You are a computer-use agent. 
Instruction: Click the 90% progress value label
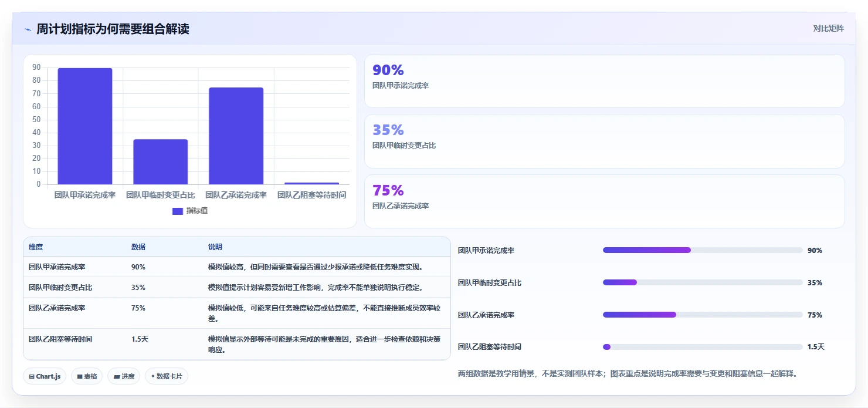click(815, 251)
